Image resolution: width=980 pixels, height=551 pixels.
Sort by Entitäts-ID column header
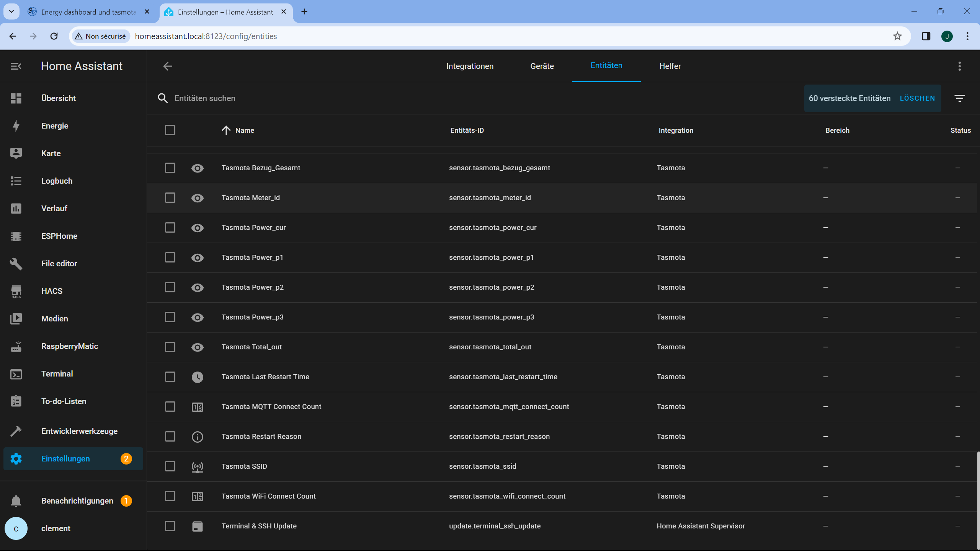coord(467,130)
